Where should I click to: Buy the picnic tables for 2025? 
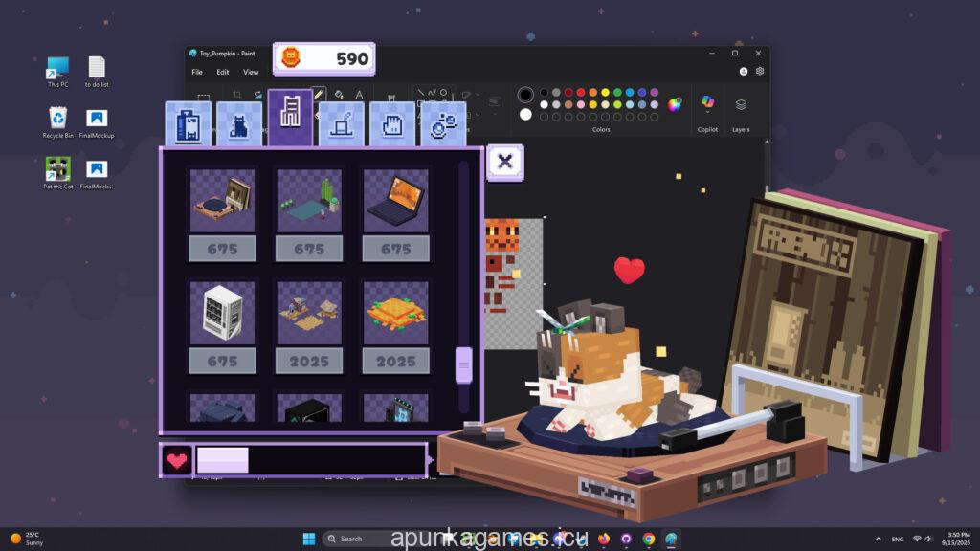(x=309, y=361)
